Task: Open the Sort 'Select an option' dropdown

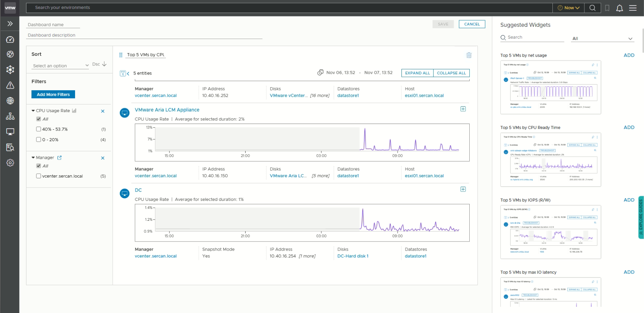Action: click(x=61, y=66)
